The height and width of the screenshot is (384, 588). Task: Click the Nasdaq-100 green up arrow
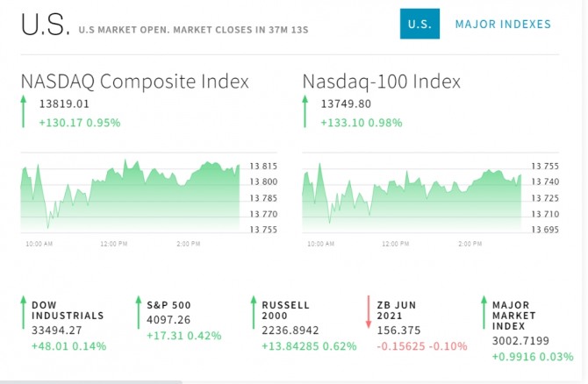point(305,112)
